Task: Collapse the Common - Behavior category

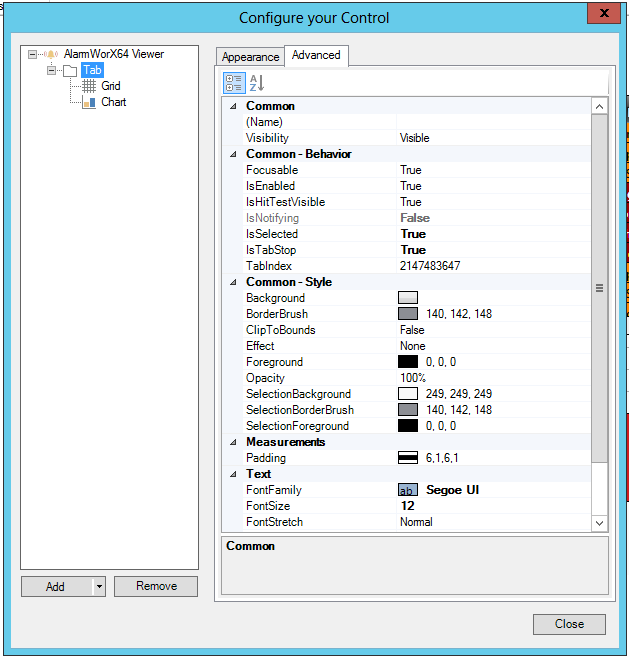Action: [233, 154]
